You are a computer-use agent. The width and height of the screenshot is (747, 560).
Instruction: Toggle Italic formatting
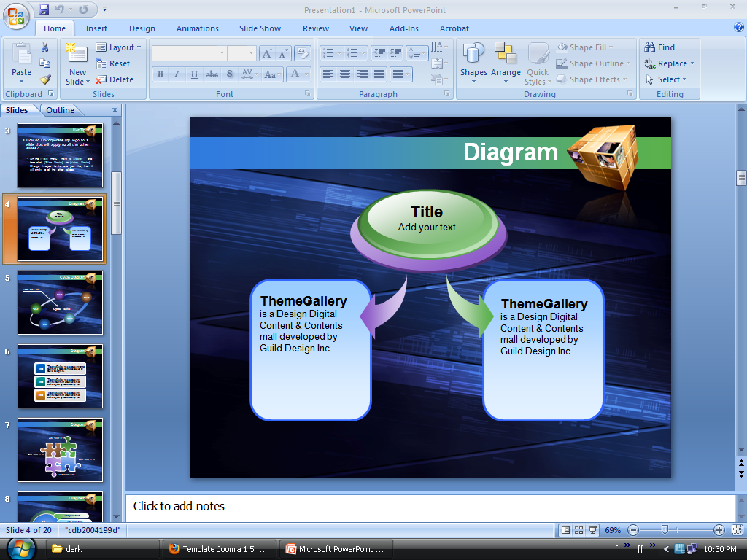point(177,74)
